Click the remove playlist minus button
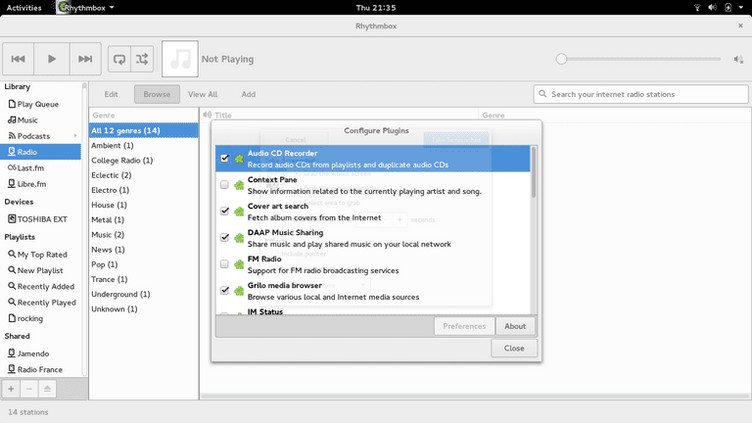 point(29,388)
